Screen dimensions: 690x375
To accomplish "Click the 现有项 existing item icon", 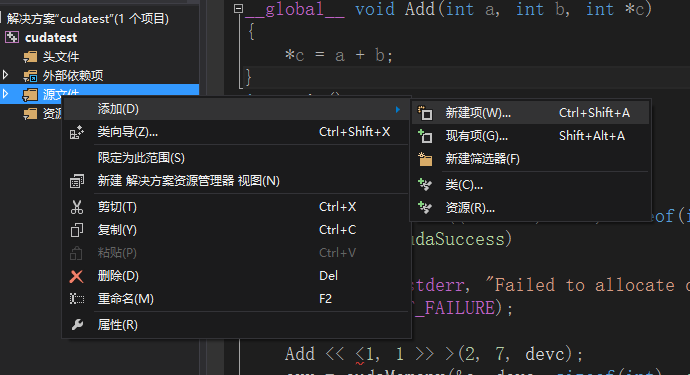I will click(x=425, y=136).
